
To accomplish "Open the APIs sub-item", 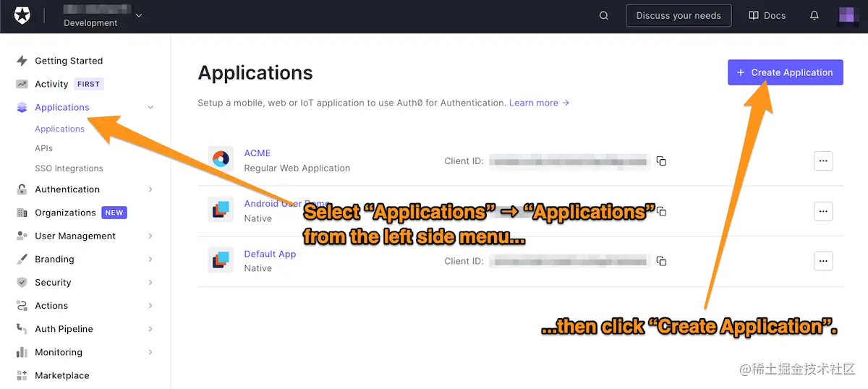I will point(43,148).
